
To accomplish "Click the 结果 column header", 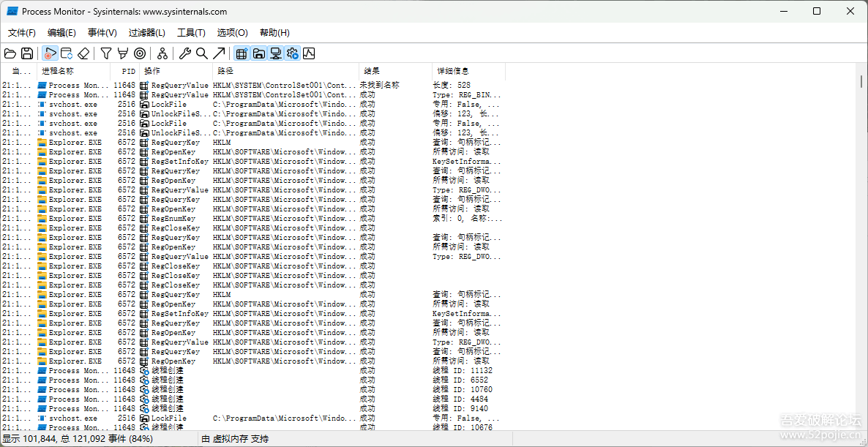I will tap(395, 72).
